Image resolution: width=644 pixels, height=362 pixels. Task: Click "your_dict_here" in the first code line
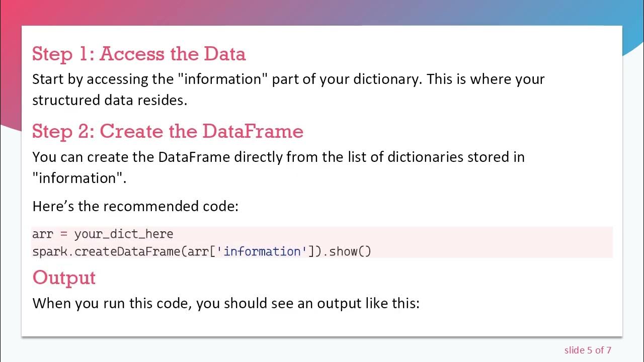[124, 234]
